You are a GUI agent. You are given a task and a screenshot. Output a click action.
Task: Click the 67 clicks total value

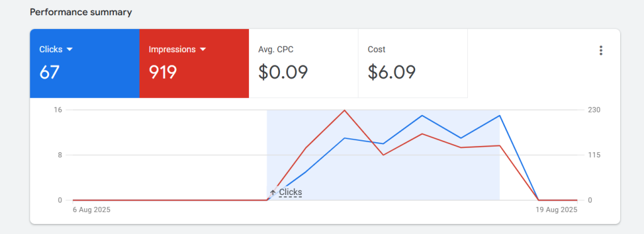click(x=50, y=72)
